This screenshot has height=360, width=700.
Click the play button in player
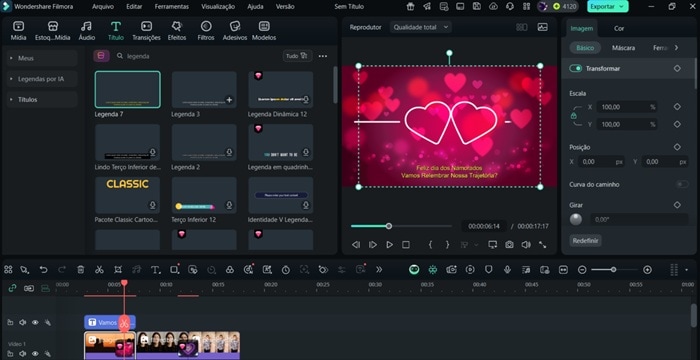[389, 244]
